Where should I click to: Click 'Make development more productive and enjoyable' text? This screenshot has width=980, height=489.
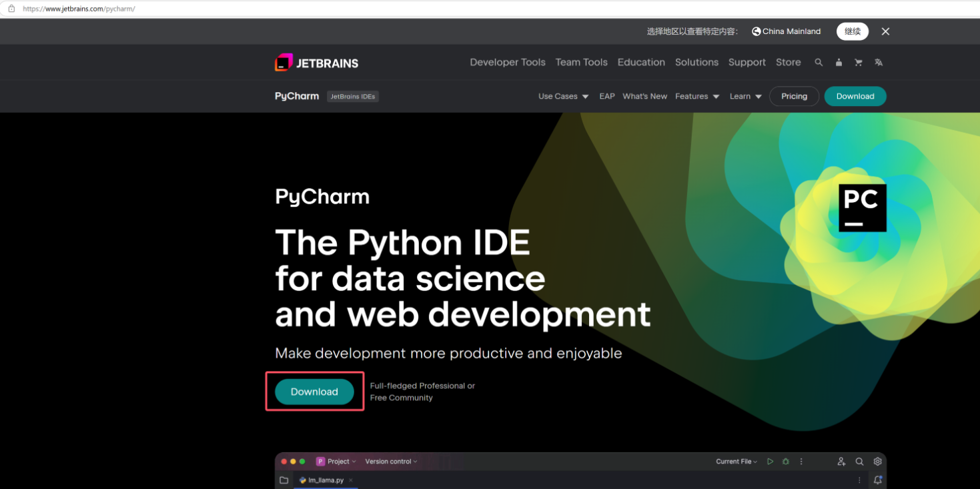(x=448, y=353)
